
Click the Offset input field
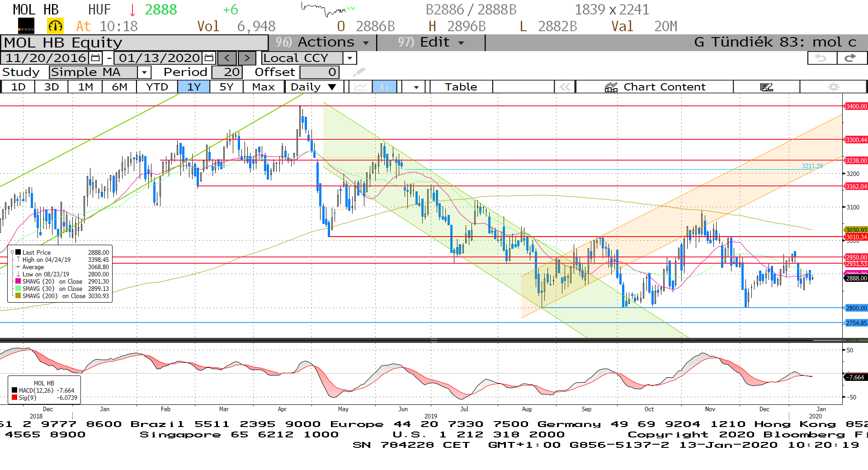coord(319,72)
